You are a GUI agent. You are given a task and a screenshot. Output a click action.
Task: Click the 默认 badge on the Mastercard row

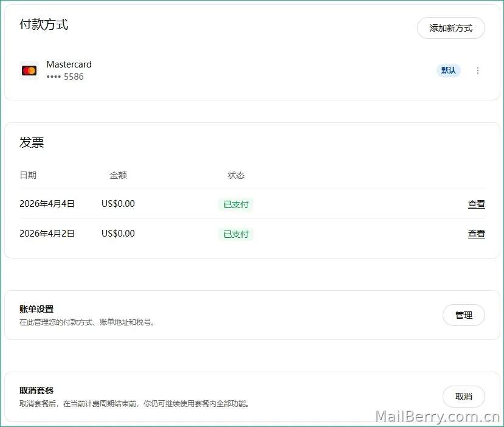[x=449, y=71]
